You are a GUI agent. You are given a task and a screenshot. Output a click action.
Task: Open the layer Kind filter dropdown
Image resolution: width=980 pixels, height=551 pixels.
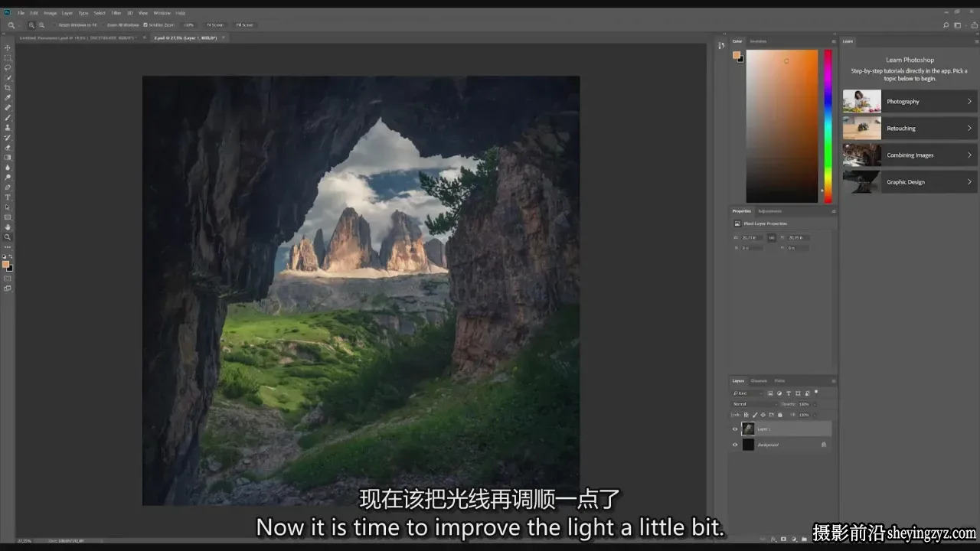(x=747, y=393)
